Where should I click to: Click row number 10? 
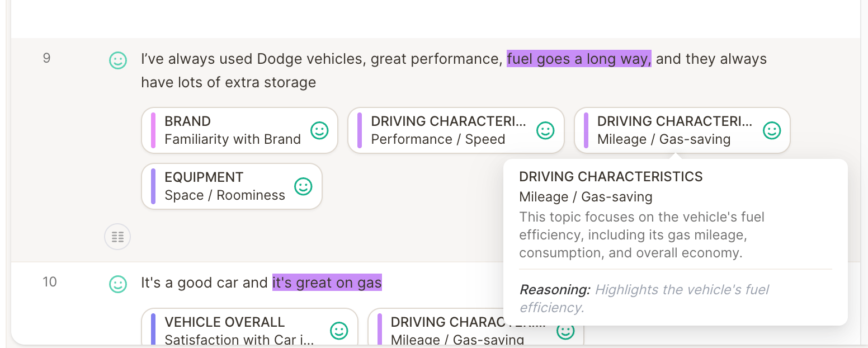[x=50, y=281]
